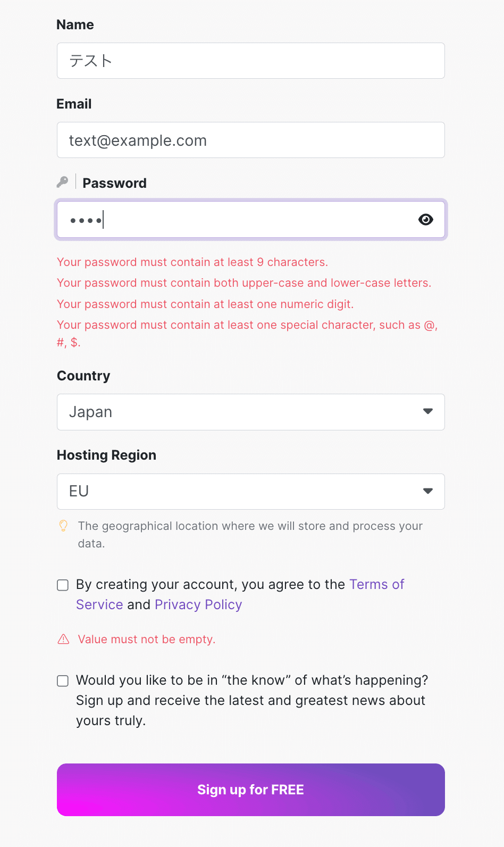Click the Password field label

[114, 183]
